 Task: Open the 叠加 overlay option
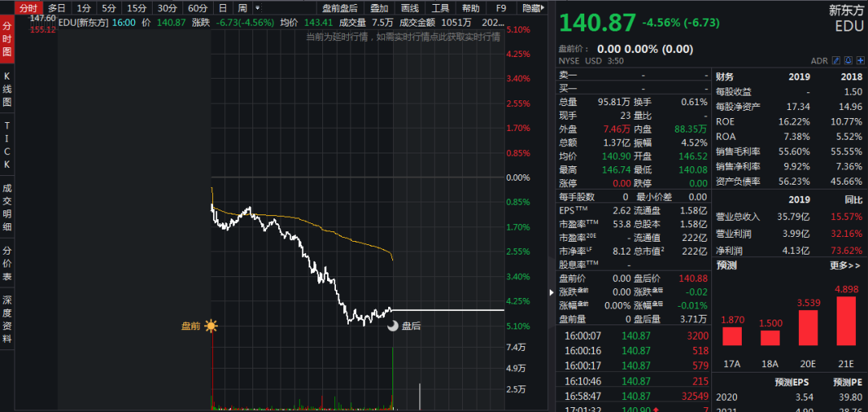379,8
